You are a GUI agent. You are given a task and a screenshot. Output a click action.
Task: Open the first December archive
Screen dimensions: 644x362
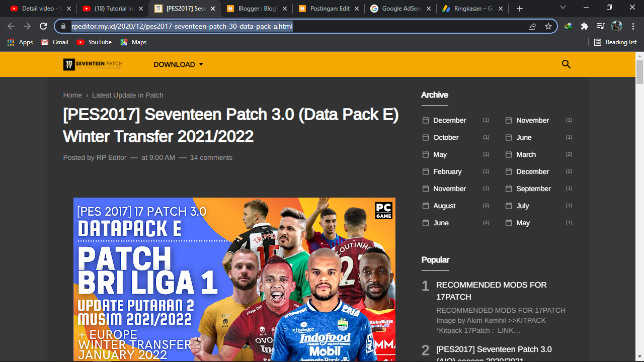pos(449,120)
